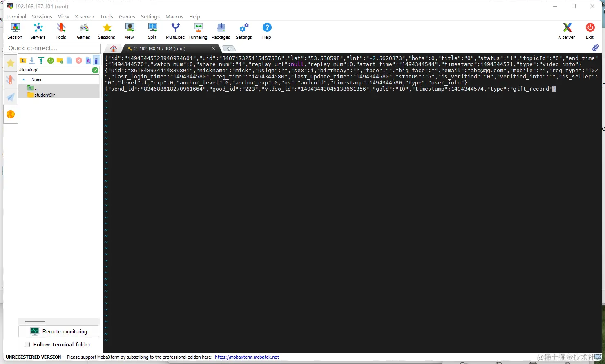Open the MultiExec mode icon
Viewport: 605px width, 364px height.
[175, 31]
